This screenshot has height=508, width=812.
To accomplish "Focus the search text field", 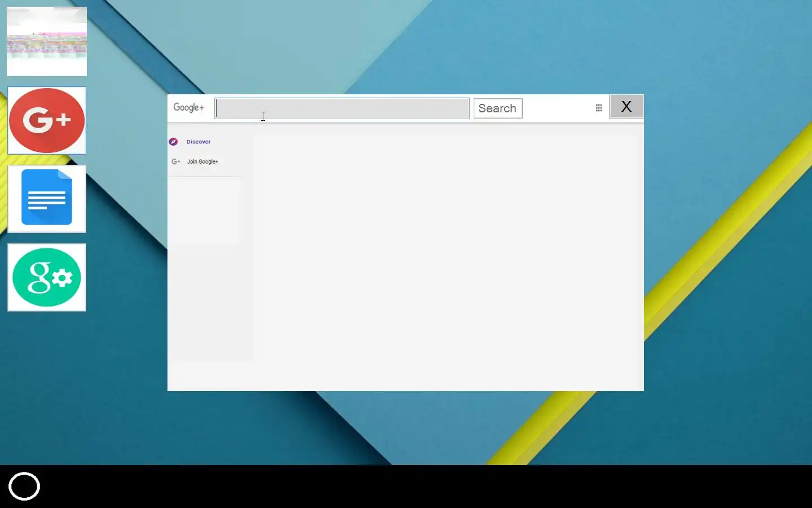I will click(342, 108).
